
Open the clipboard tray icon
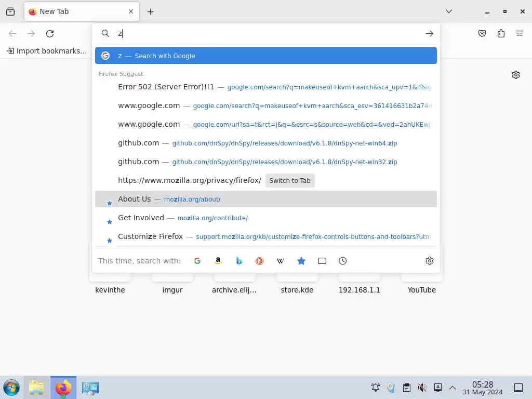point(406,387)
